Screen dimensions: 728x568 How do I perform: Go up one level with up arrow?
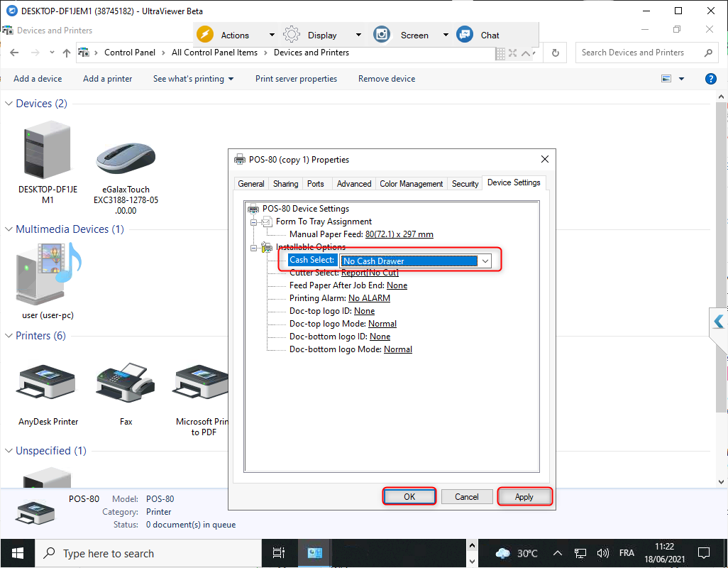pyautogui.click(x=67, y=53)
